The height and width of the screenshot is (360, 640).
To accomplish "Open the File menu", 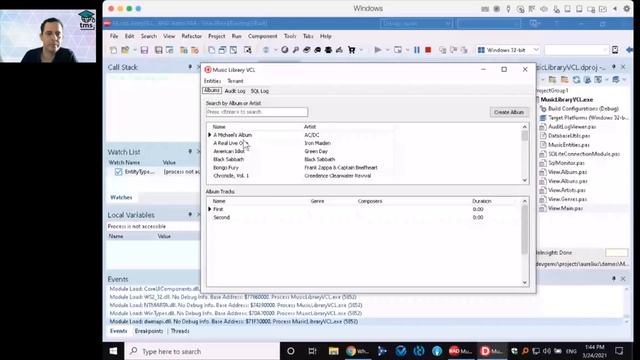I will 114,36.
